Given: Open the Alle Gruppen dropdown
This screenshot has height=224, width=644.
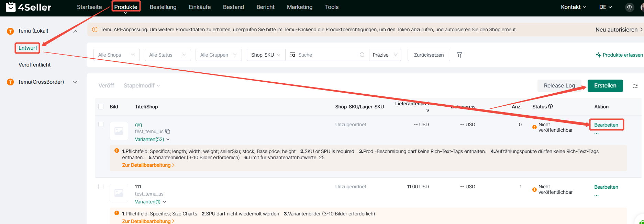Looking at the screenshot, I should click(x=219, y=55).
